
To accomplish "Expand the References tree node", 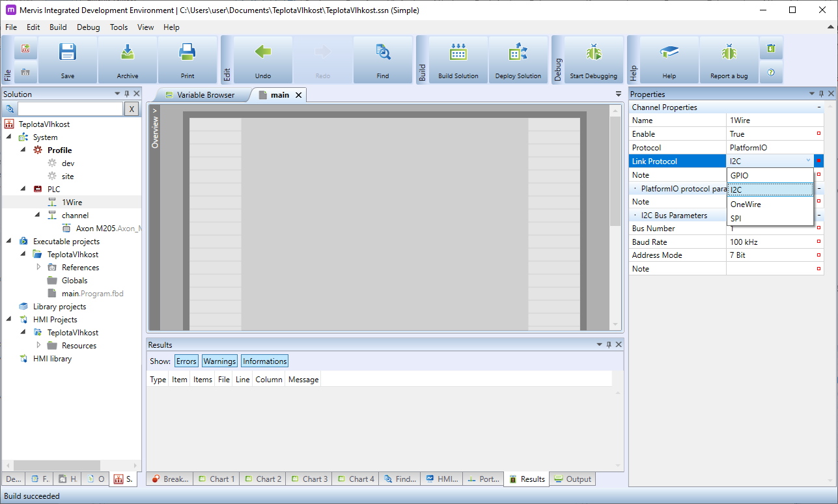I will click(38, 268).
